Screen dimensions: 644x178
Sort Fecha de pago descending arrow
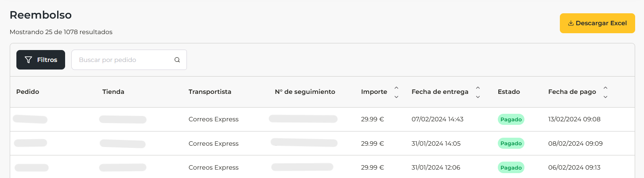[605, 97]
